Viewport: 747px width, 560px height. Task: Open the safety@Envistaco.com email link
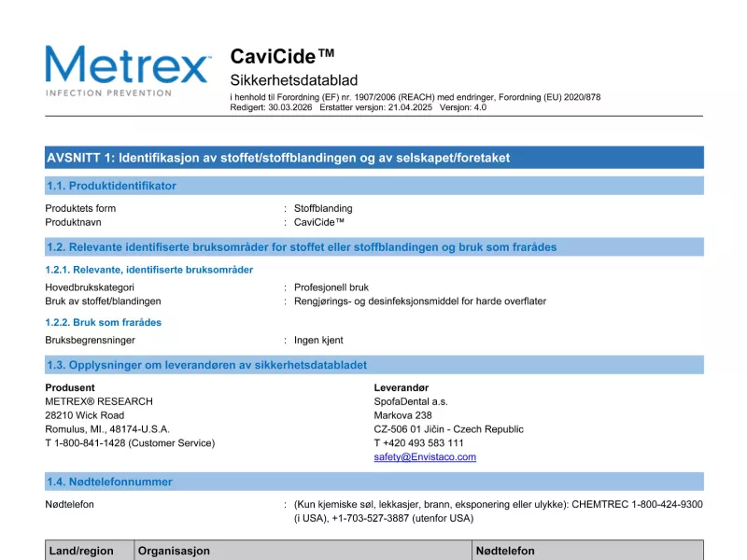(x=425, y=456)
